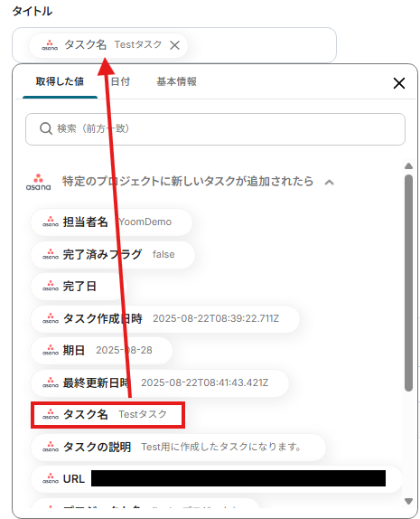
Task: Focus the 検索（前方一致） search box
Action: pos(215,129)
